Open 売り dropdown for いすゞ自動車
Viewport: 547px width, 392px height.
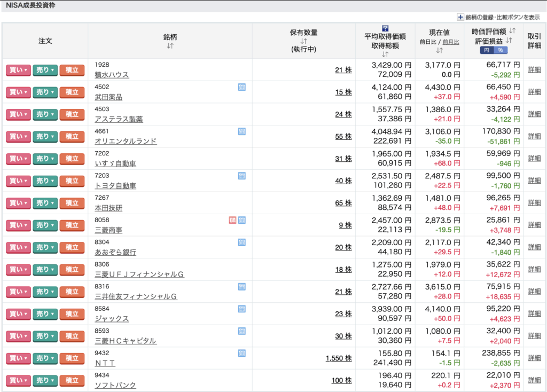[45, 159]
